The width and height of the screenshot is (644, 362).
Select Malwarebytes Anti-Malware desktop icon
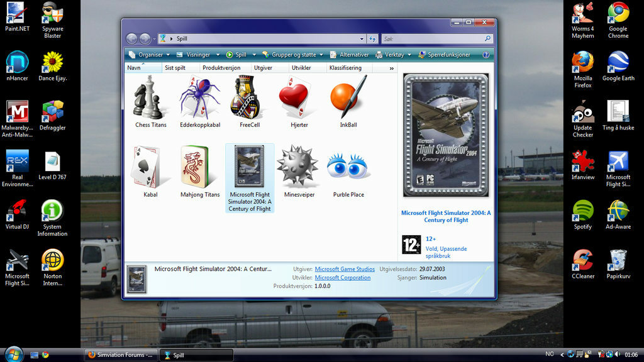(x=17, y=119)
